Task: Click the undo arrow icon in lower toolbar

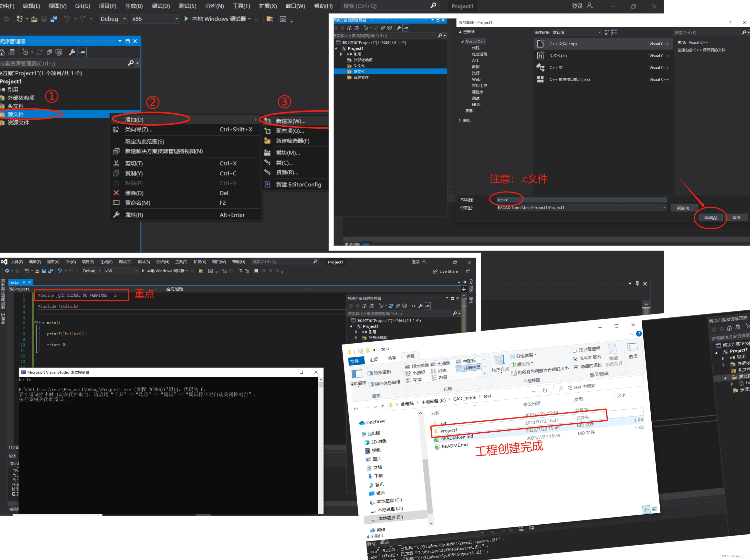Action: pos(60,271)
